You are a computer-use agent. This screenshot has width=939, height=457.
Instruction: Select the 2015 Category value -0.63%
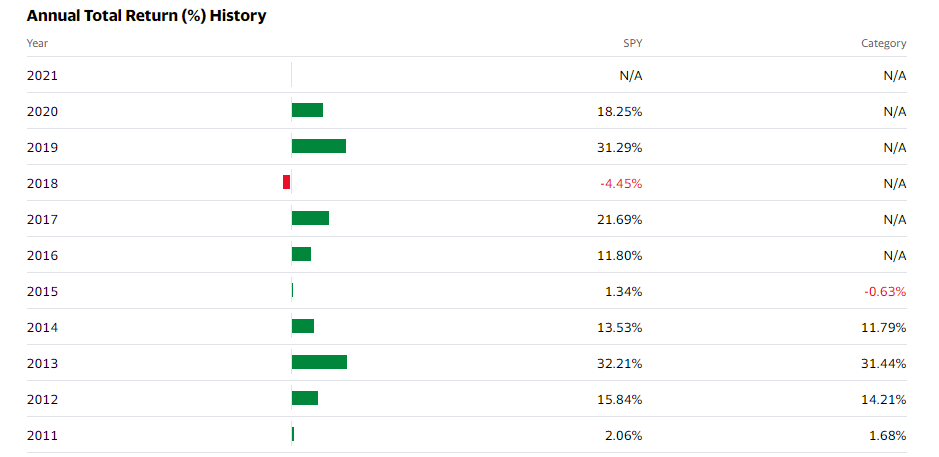[x=885, y=291]
